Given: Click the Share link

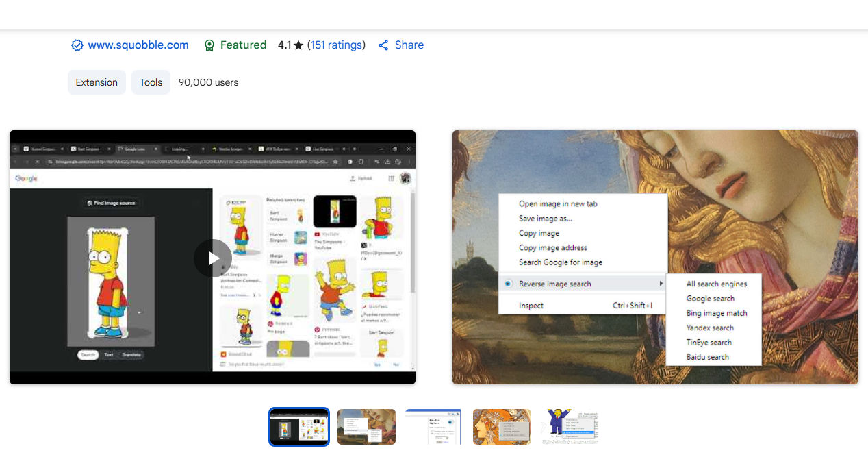Looking at the screenshot, I should click(409, 45).
